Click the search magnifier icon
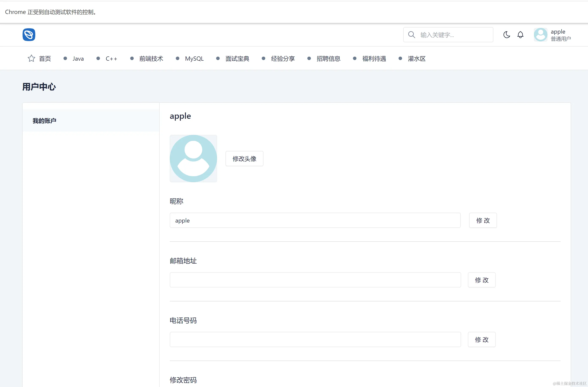This screenshot has width=588, height=387. coord(411,35)
